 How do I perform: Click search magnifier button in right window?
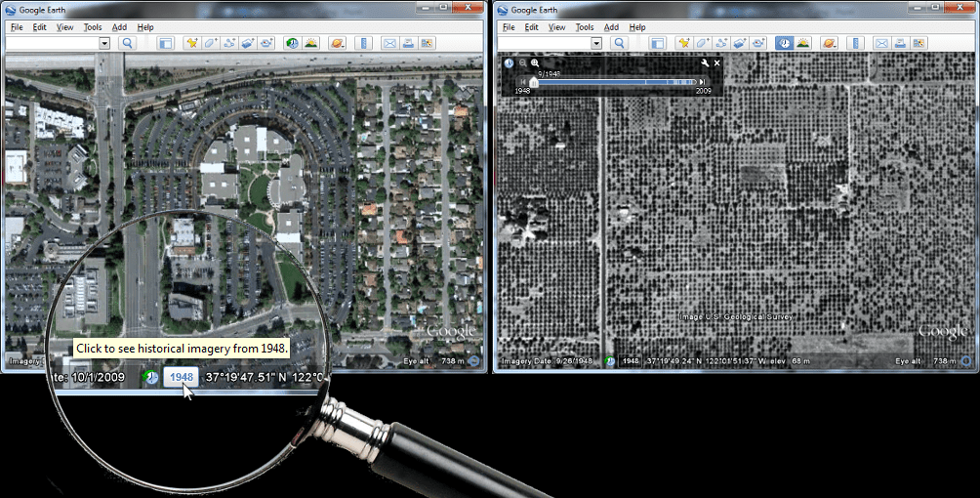[x=620, y=43]
